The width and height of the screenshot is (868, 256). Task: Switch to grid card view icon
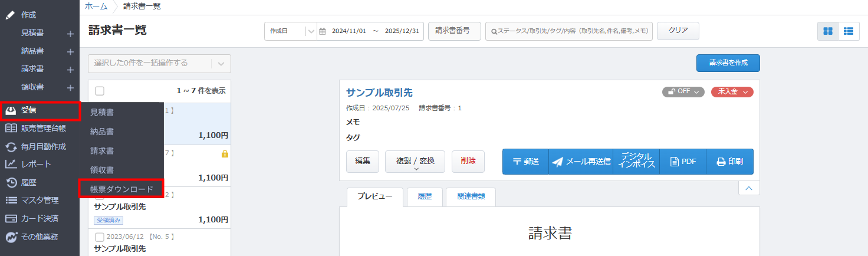tap(828, 31)
